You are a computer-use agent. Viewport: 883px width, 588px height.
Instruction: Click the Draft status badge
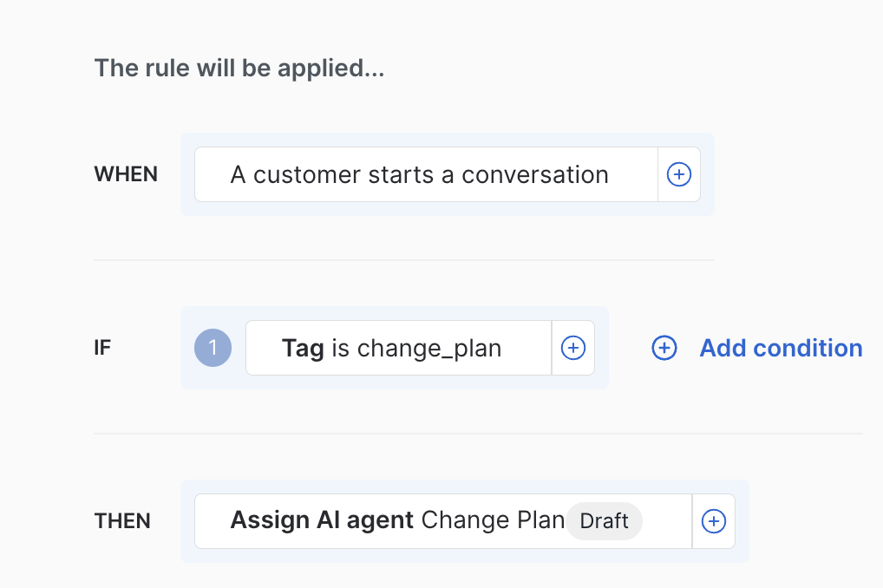pyautogui.click(x=604, y=521)
